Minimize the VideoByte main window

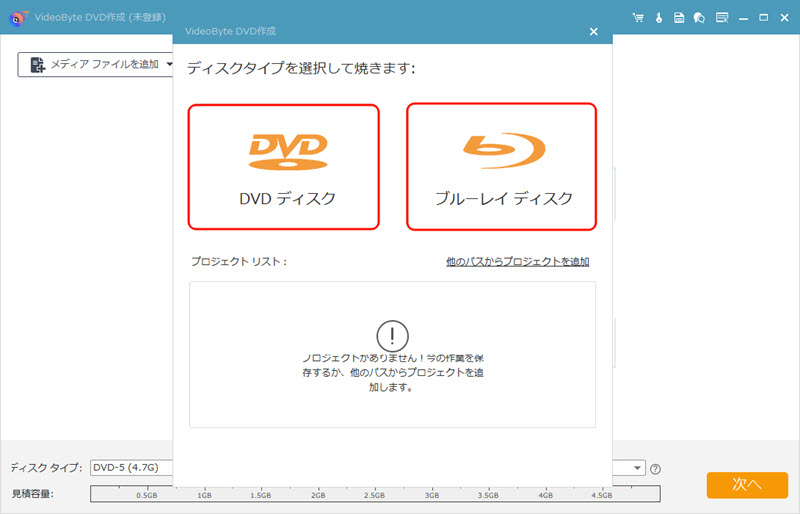[x=743, y=18]
